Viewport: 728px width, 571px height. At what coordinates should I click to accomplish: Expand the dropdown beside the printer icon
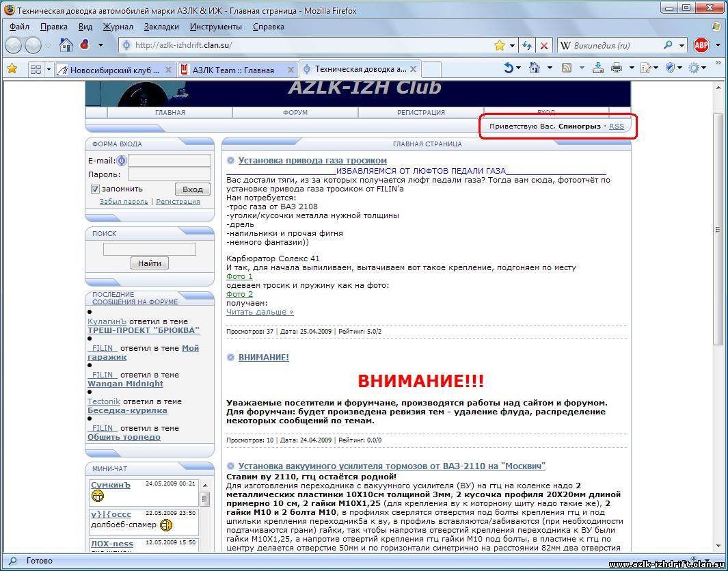(x=632, y=68)
